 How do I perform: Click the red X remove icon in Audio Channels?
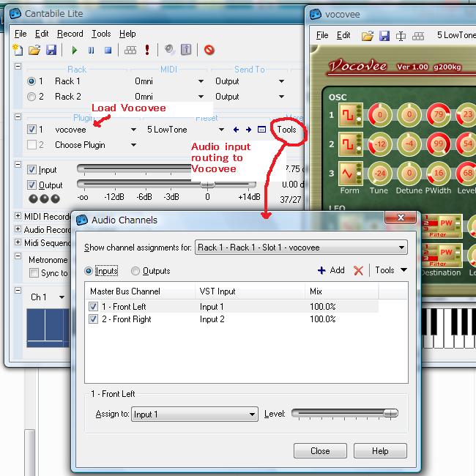(358, 270)
